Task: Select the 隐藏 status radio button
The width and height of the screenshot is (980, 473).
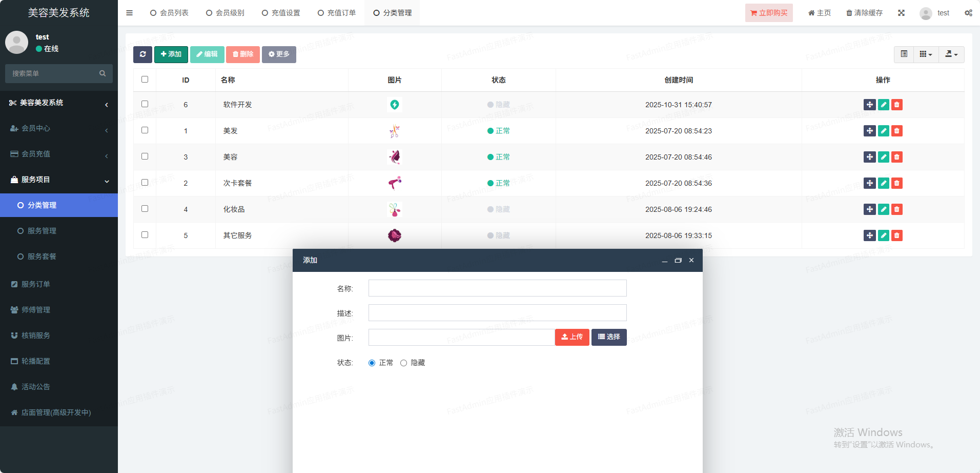Action: [403, 363]
